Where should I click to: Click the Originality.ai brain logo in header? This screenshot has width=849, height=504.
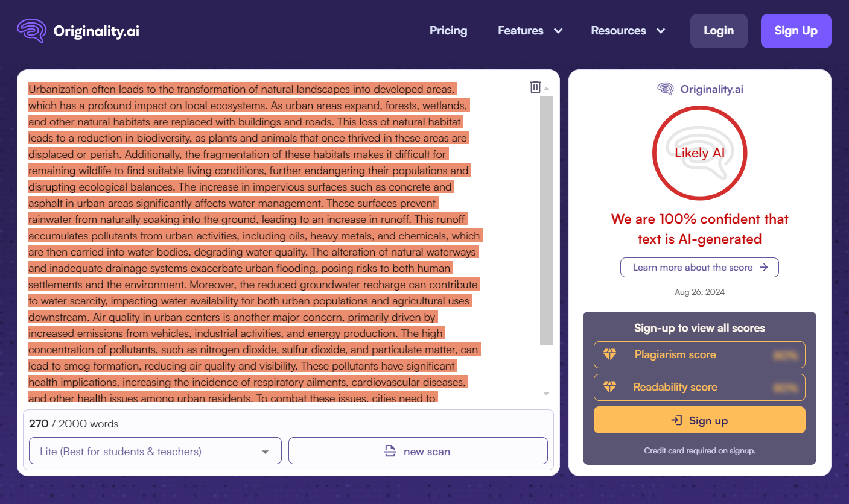pos(31,31)
